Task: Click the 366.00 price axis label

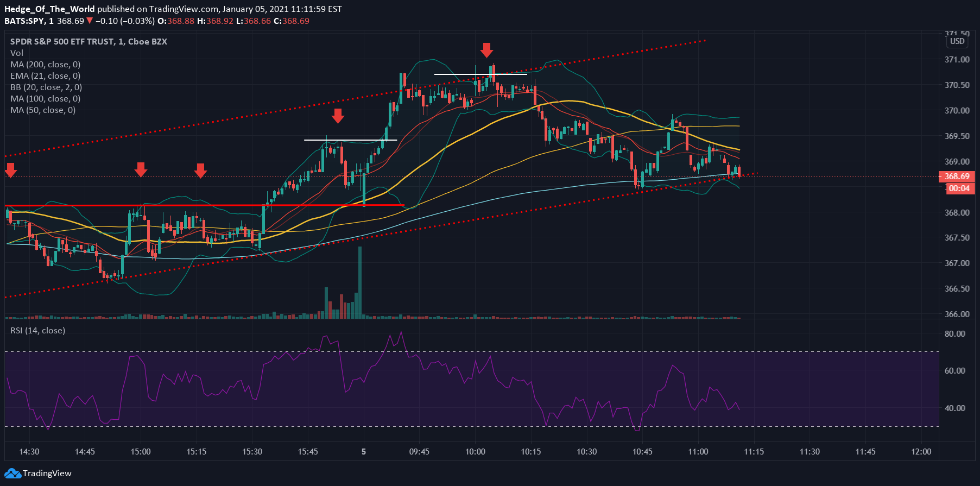Action: (x=957, y=314)
